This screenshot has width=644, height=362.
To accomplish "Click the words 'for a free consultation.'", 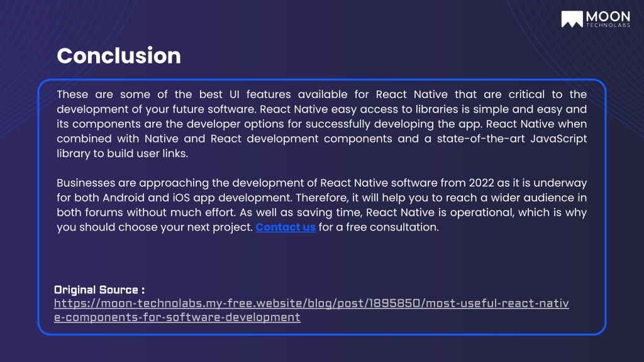I will (x=379, y=227).
